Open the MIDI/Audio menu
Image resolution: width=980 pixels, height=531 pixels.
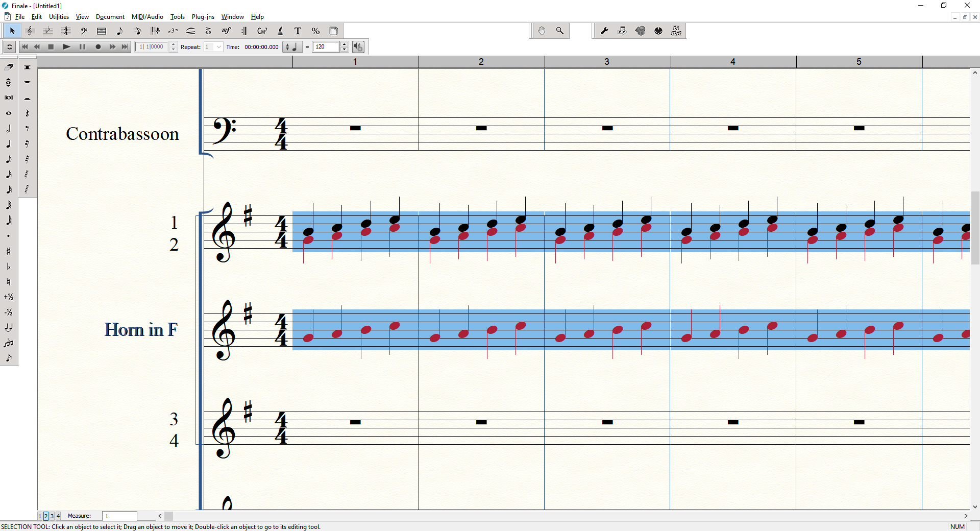coord(147,17)
